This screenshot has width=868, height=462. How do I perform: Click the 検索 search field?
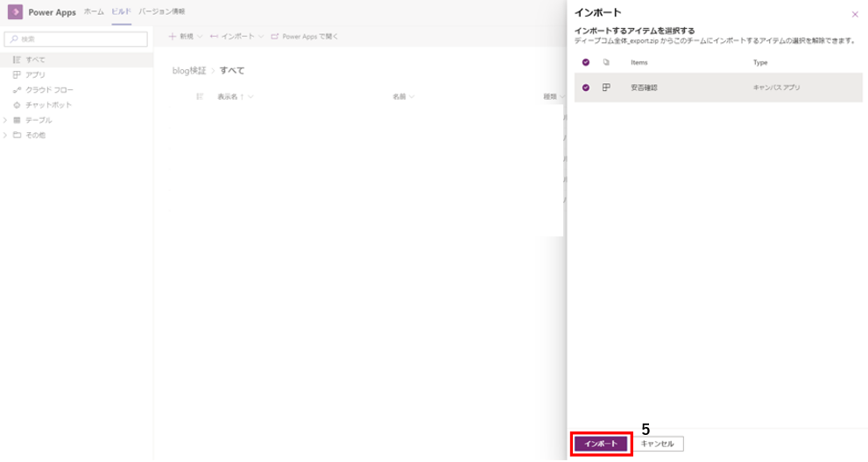pyautogui.click(x=76, y=39)
